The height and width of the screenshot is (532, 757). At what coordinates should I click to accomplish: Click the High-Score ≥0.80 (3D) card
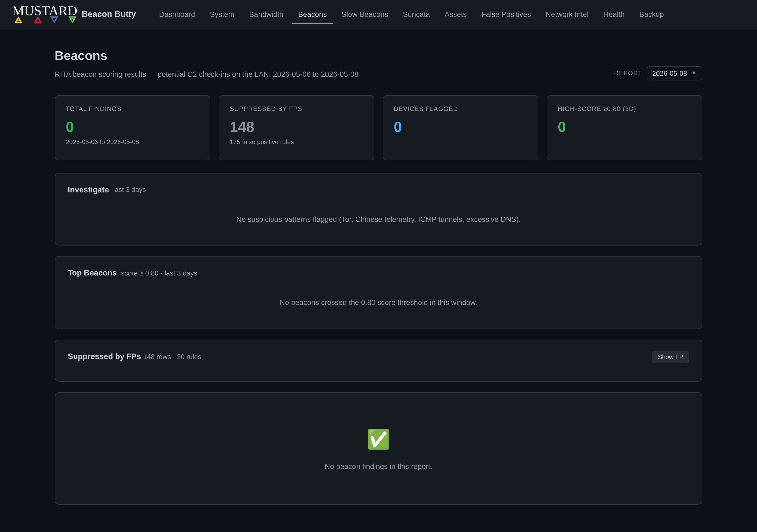pos(624,127)
